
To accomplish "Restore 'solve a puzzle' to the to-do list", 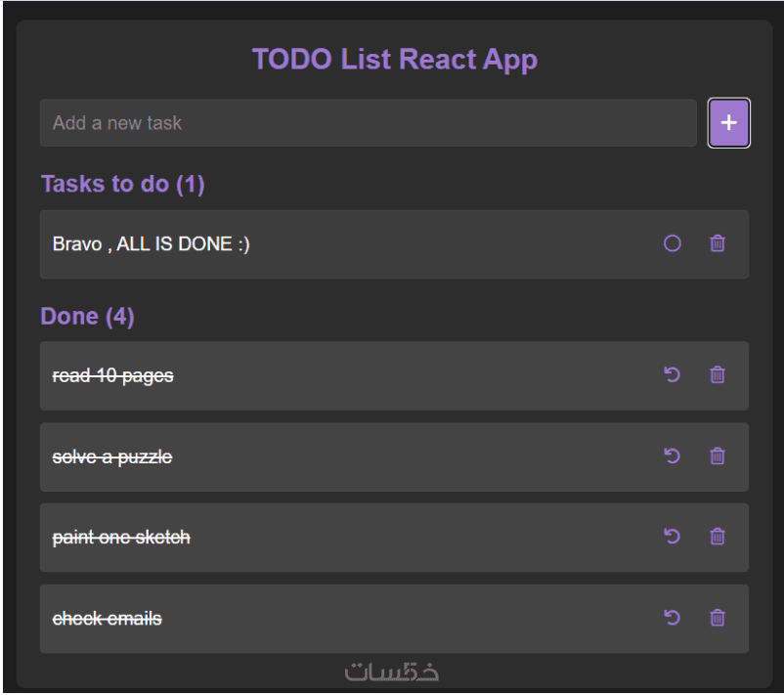I will (672, 456).
